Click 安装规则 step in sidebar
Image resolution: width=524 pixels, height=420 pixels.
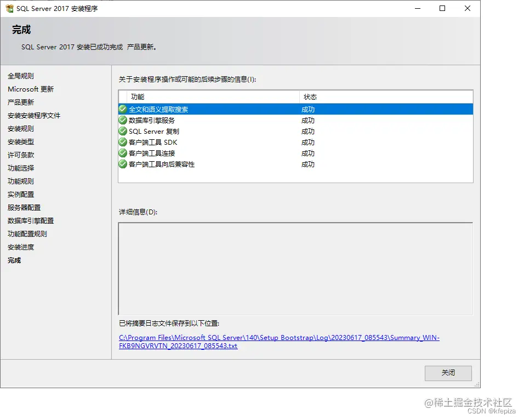(x=21, y=129)
